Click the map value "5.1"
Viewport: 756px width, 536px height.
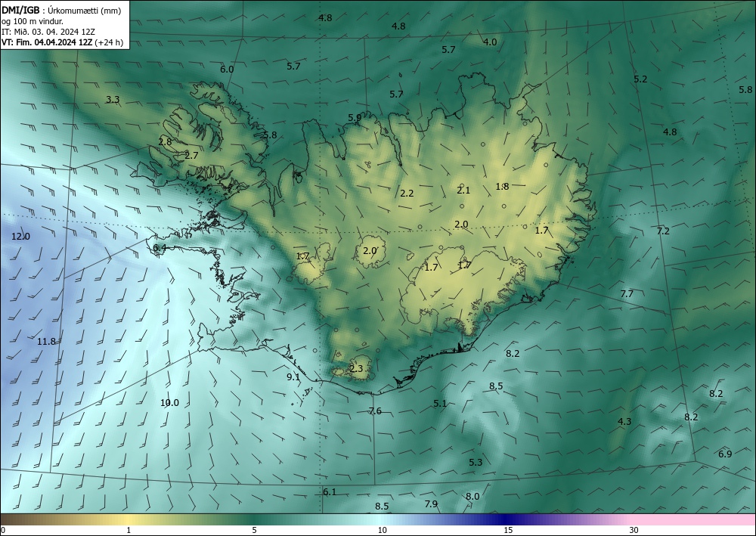[x=440, y=404]
